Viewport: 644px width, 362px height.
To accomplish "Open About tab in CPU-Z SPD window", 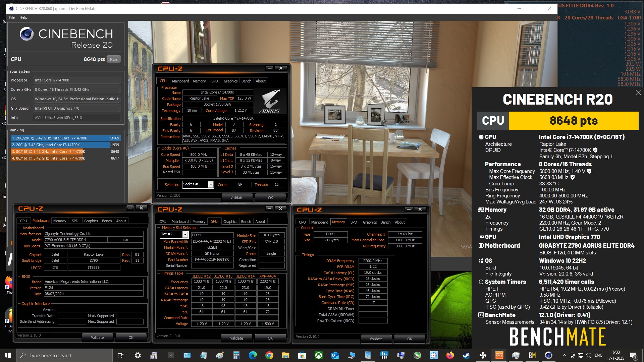I will tap(260, 222).
